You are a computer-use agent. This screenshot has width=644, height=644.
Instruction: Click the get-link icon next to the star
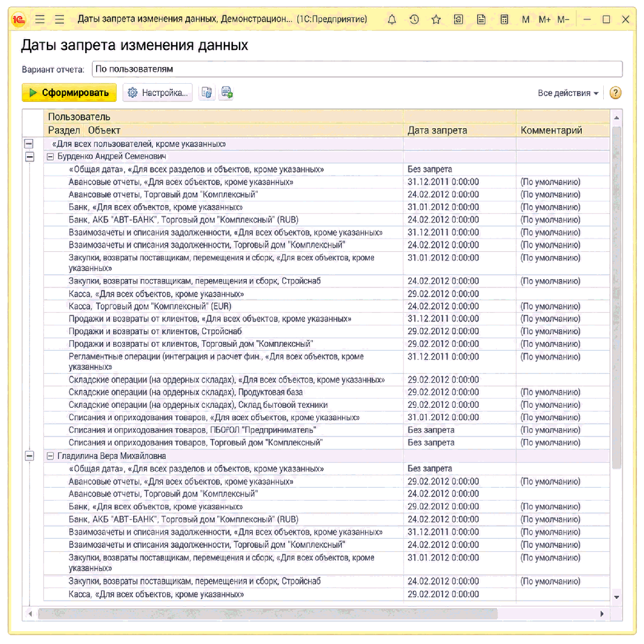pyautogui.click(x=458, y=19)
